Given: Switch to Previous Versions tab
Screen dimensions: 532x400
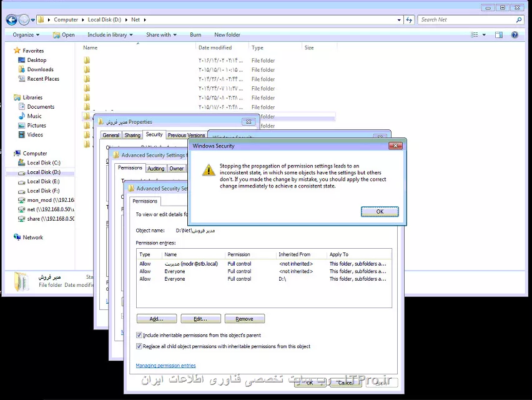Looking at the screenshot, I should tap(186, 135).
